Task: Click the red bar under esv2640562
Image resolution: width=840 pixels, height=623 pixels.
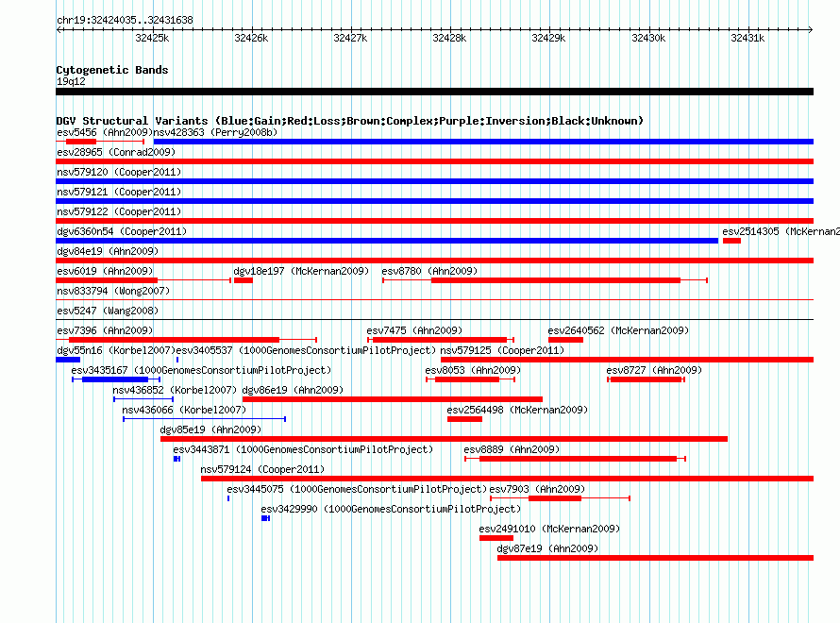Action: coord(565,340)
